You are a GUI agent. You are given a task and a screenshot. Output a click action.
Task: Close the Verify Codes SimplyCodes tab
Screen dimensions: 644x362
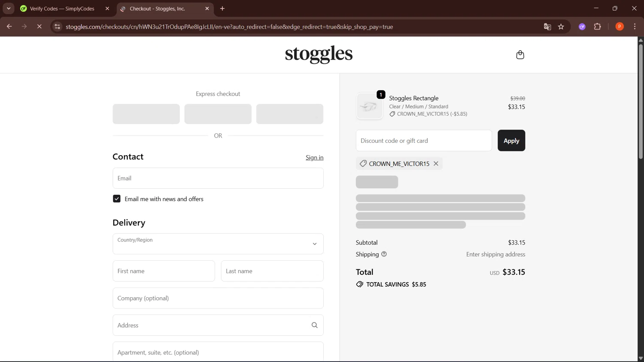click(x=107, y=9)
